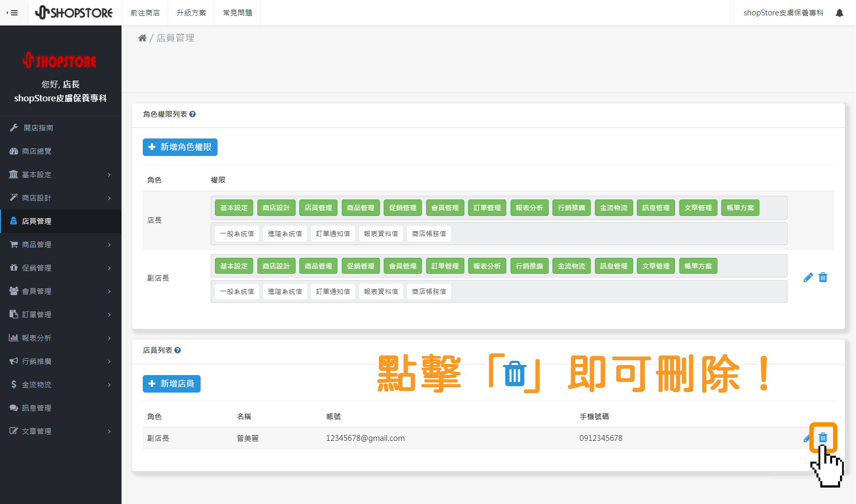Image resolution: width=856 pixels, height=504 pixels.
Task: Click 副店長 role's 報表分析 permission tag
Action: 487,266
